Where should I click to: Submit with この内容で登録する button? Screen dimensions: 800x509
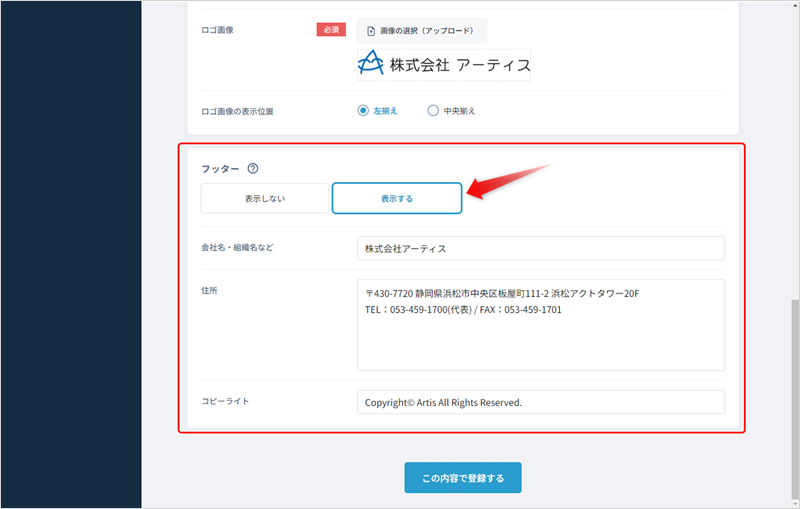463,478
